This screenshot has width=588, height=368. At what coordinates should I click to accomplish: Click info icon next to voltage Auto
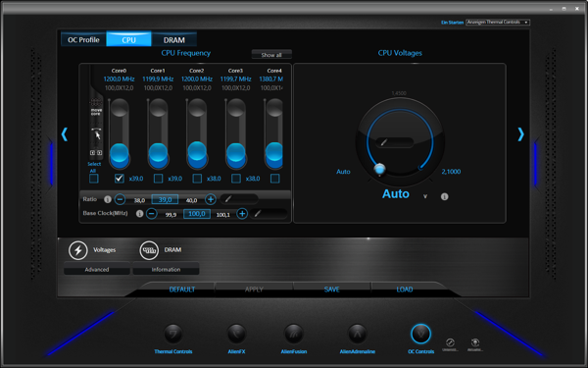[x=444, y=196]
